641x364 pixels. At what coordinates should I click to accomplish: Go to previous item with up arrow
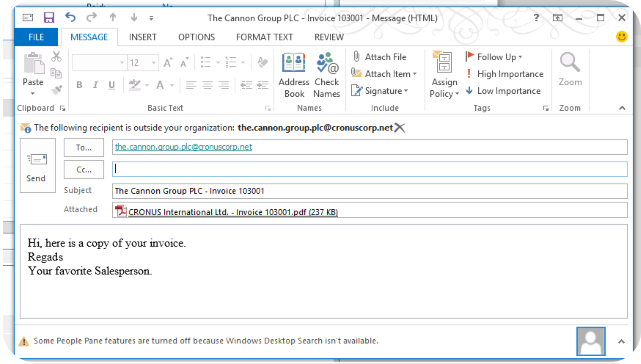coord(113,17)
